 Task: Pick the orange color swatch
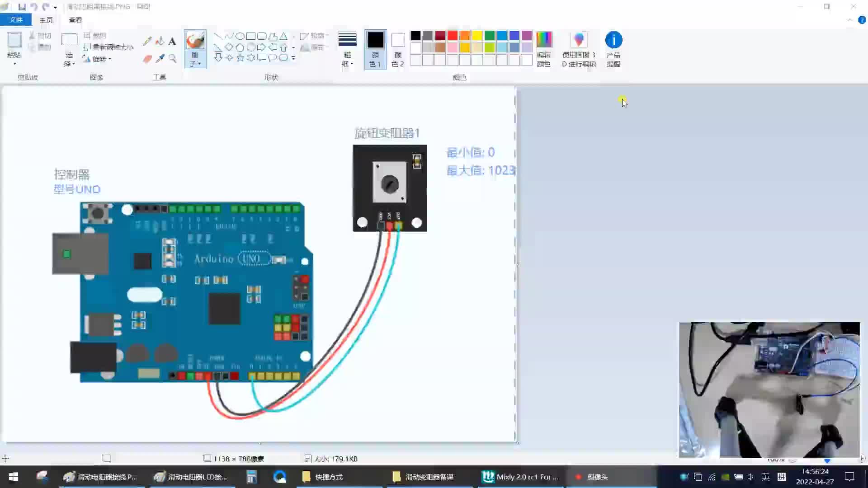tap(465, 35)
